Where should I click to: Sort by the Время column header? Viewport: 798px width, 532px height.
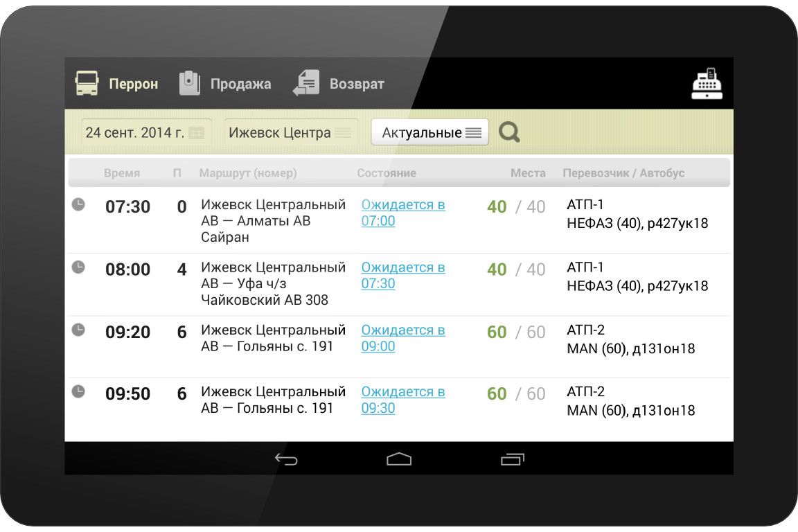coord(122,173)
